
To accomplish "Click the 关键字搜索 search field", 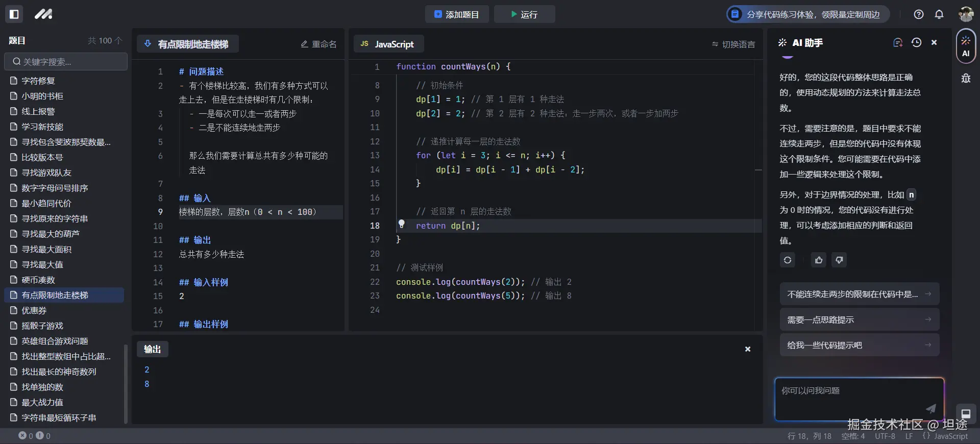I will [x=66, y=62].
